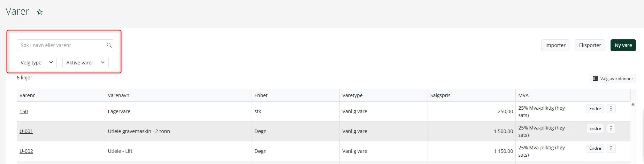Open item link 150
Screen dimensions: 644x164
(x=24, y=111)
